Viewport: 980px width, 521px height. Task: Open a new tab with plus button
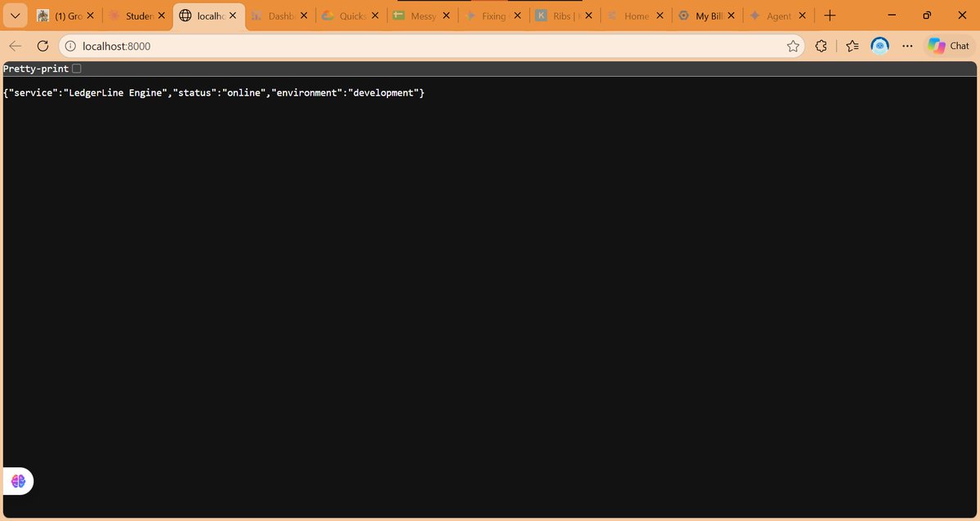(x=830, y=16)
